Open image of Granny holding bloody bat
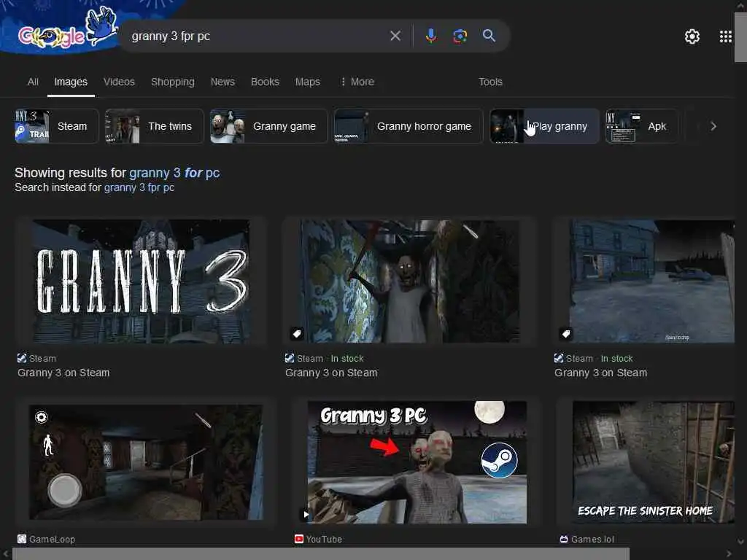747x560 pixels. tap(410, 281)
